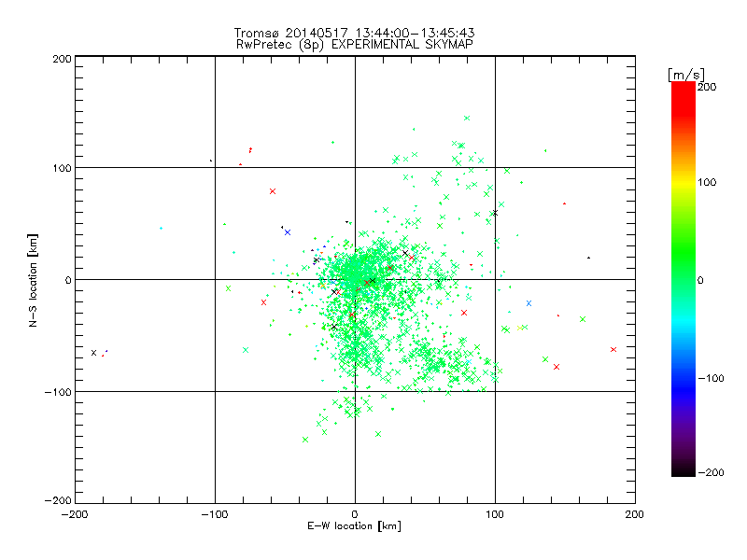
Task: Click the dark blue X marker northwest of center
Action: point(288,232)
